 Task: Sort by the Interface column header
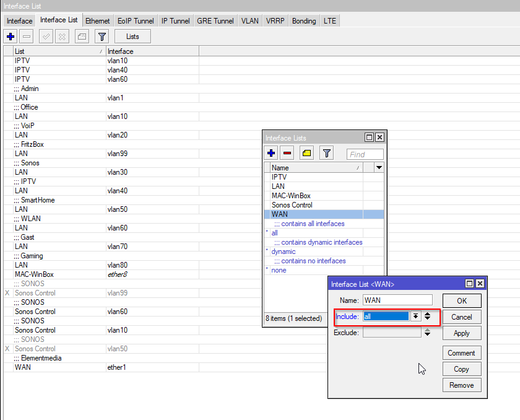pyautogui.click(x=152, y=51)
